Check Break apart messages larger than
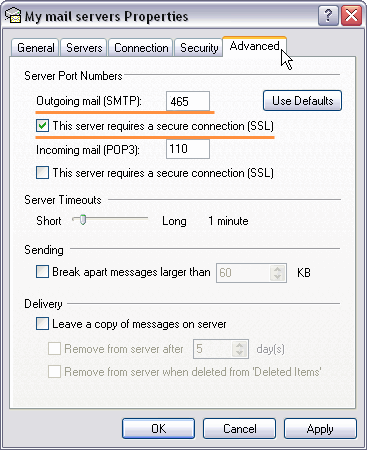367x450 pixels. point(42,272)
